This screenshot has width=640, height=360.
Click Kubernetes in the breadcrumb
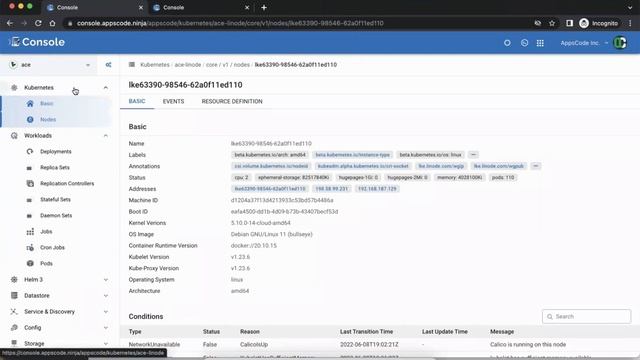point(155,65)
